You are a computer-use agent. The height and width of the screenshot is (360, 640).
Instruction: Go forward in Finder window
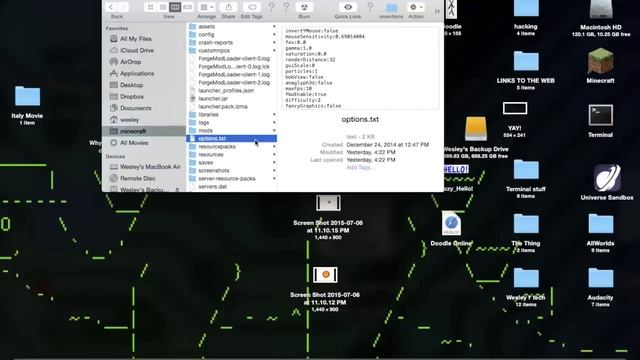point(123,7)
